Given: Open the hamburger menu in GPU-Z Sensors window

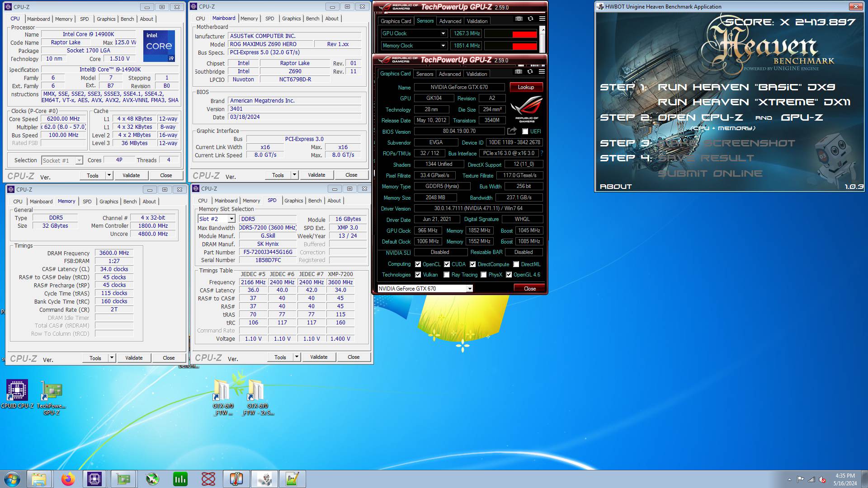Looking at the screenshot, I should coord(542,19).
